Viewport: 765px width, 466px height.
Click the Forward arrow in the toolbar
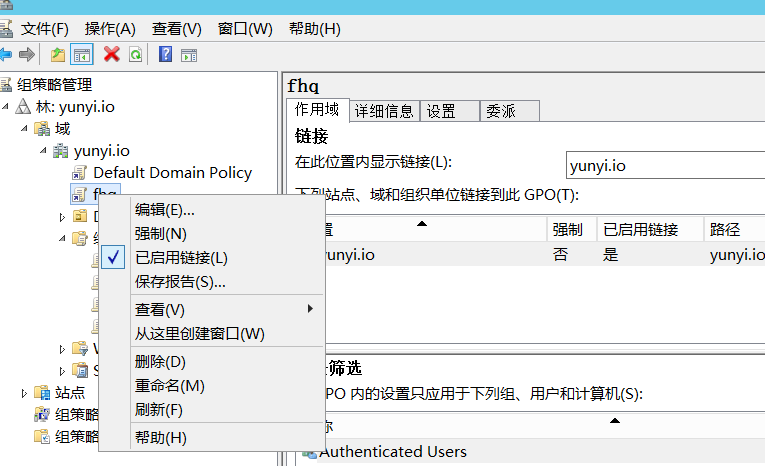27,54
